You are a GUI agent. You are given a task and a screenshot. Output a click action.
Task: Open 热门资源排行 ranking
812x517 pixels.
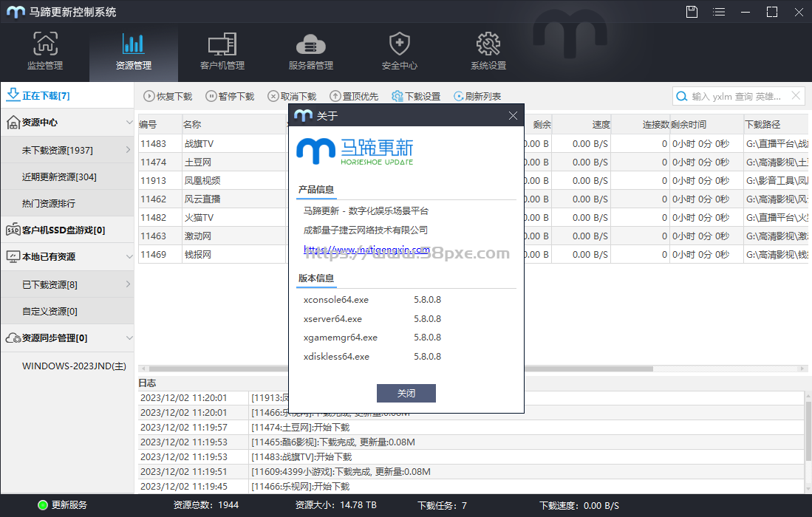67,203
